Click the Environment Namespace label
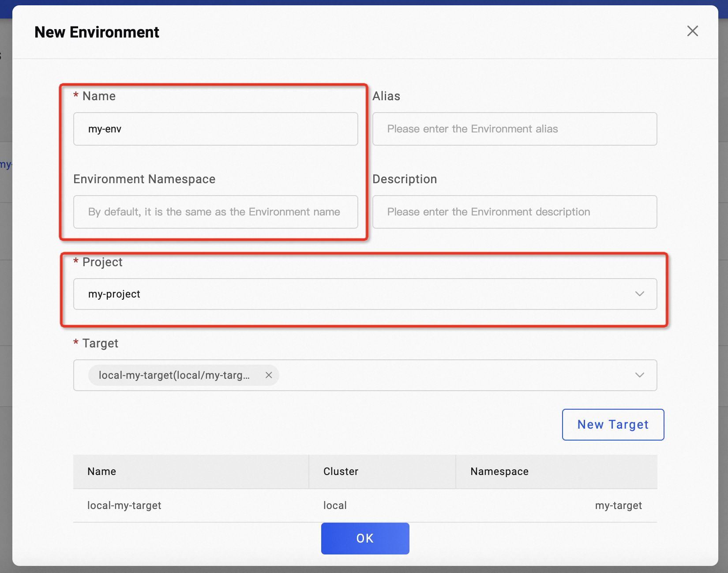The width and height of the screenshot is (728, 573). click(x=144, y=179)
